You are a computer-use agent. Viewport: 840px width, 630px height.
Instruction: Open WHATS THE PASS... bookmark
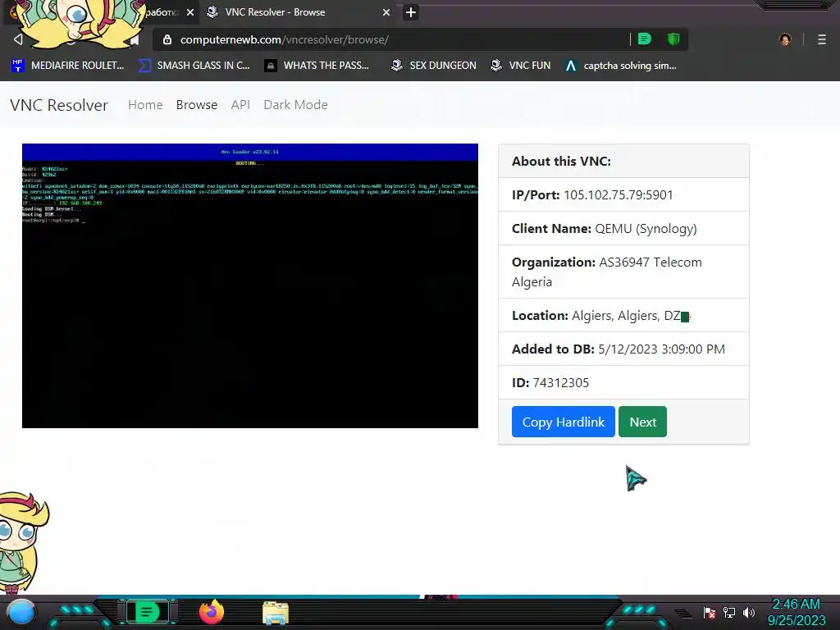pos(317,66)
